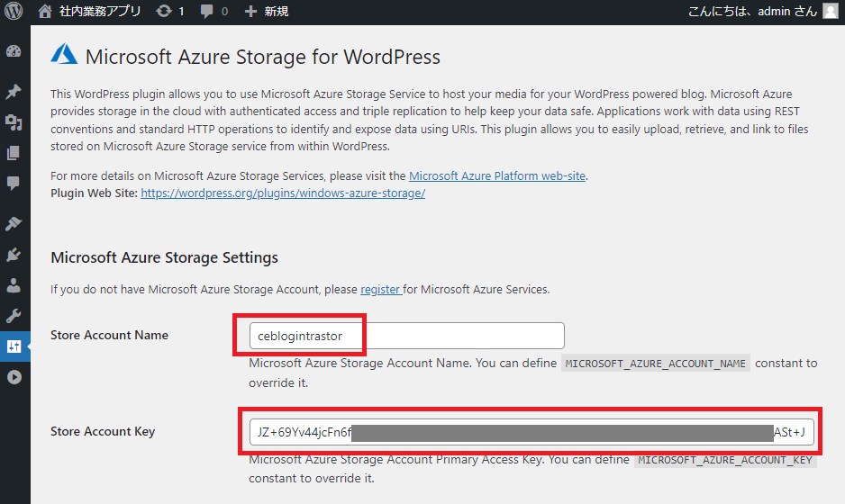Click the admin user avatar
845x504 pixels.
coord(831,12)
